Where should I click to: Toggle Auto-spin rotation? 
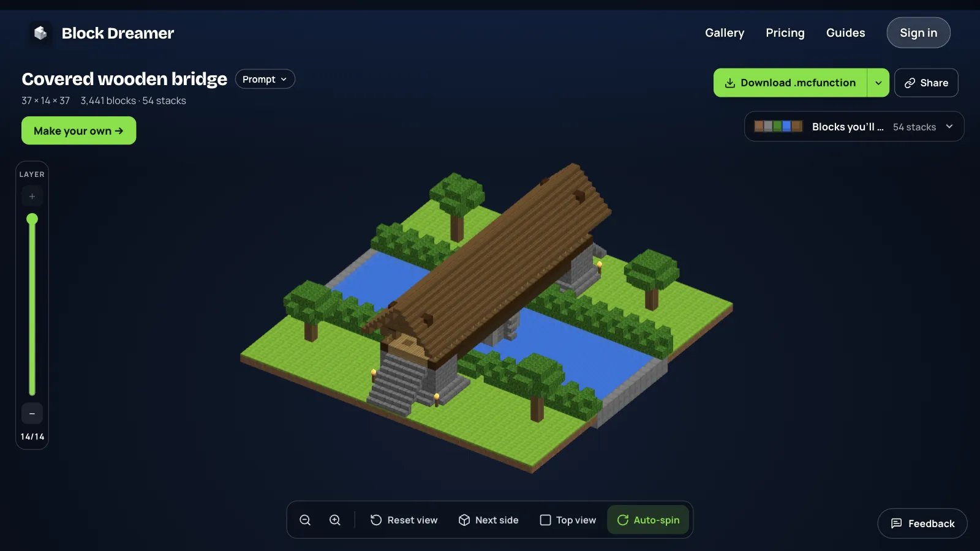648,520
